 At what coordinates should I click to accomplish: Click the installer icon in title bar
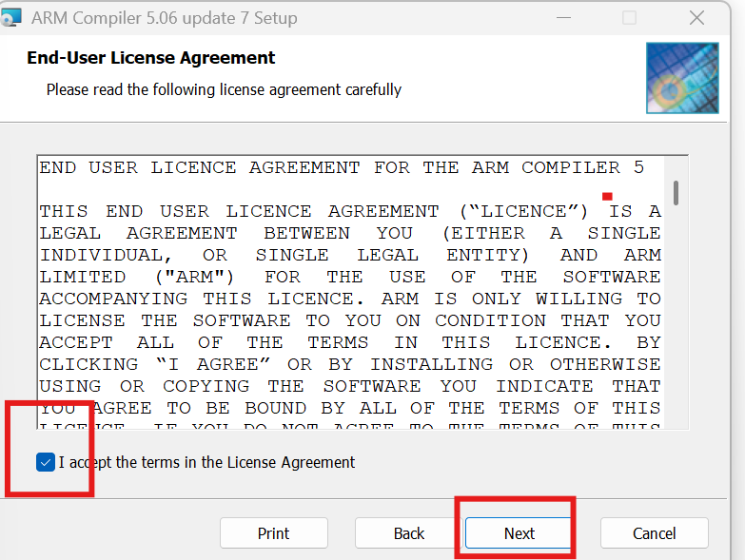point(10,17)
